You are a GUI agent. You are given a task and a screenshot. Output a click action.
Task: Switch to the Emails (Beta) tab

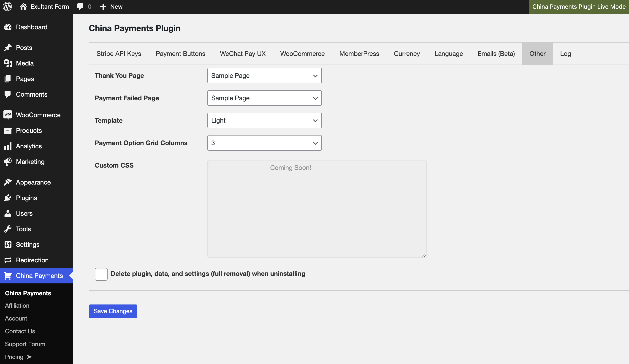coord(496,54)
